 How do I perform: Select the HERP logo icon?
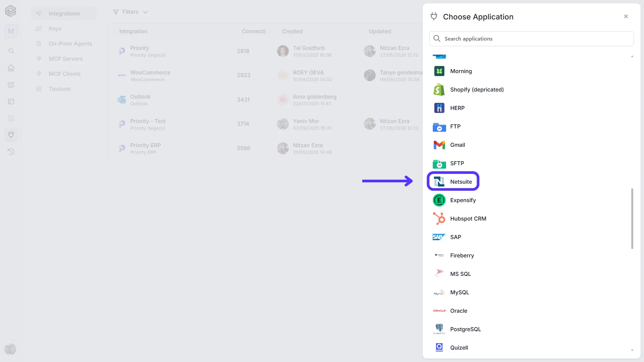439,108
